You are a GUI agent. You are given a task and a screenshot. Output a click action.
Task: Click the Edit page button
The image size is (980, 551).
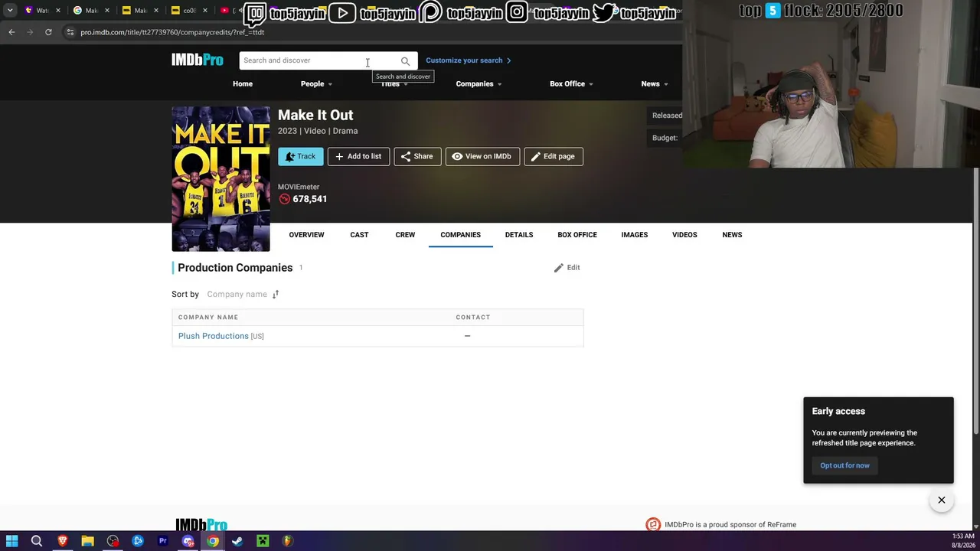[x=554, y=156]
